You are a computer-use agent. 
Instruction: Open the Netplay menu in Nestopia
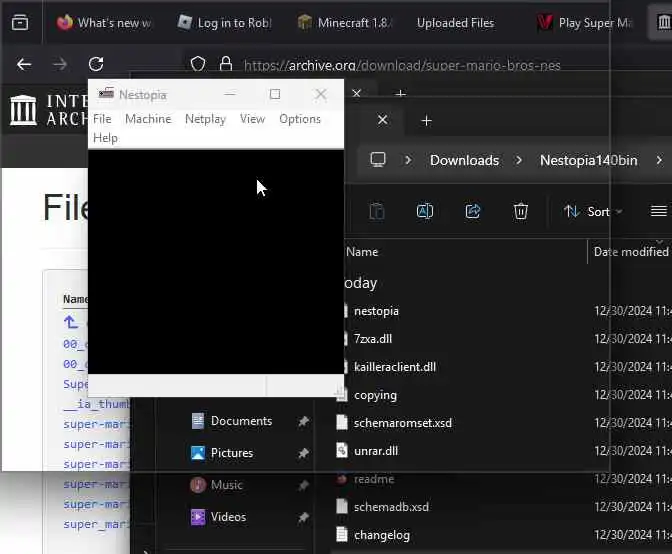coord(205,119)
